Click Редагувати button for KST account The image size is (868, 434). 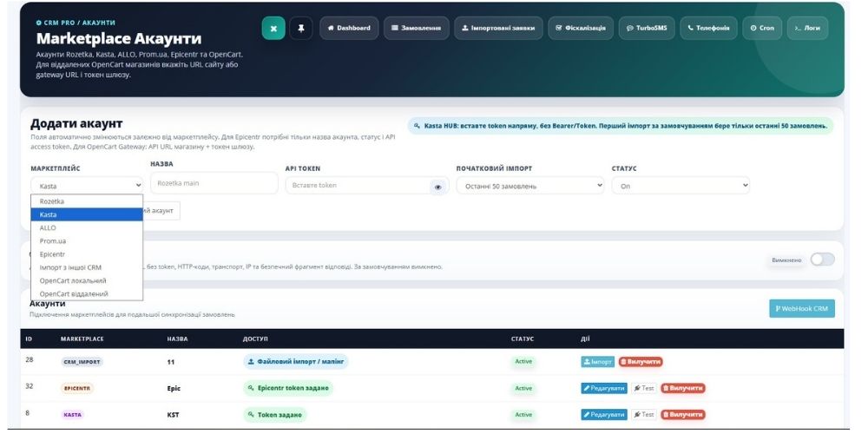coord(604,415)
